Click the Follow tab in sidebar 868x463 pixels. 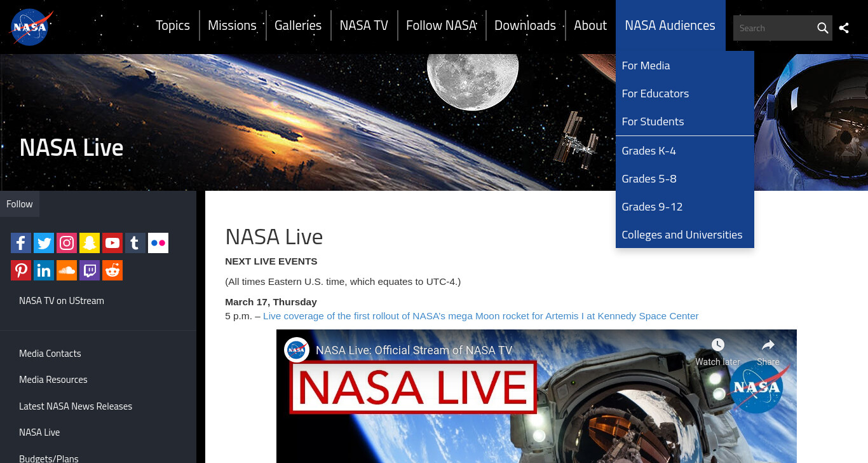[x=20, y=204]
